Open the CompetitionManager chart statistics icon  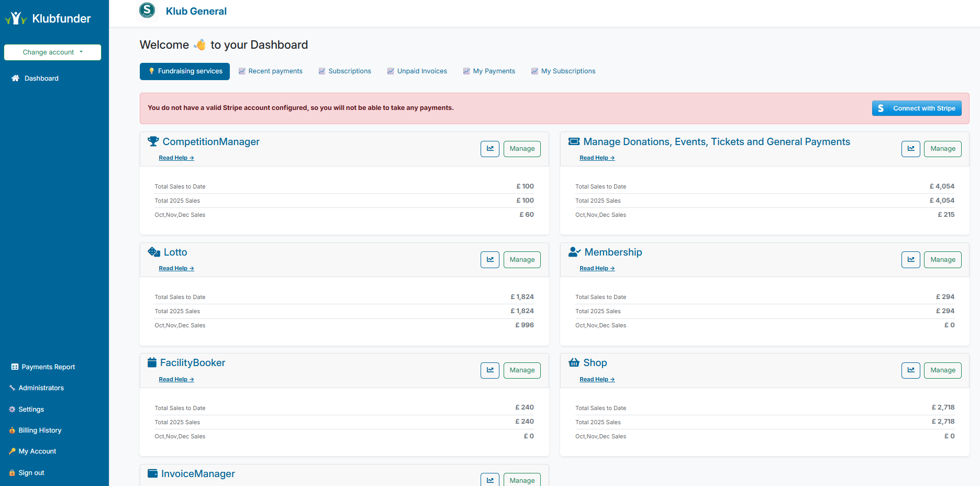click(489, 149)
